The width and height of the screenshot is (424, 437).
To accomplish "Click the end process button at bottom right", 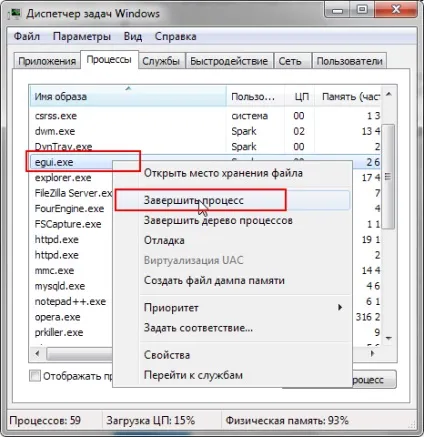I will pos(374,380).
